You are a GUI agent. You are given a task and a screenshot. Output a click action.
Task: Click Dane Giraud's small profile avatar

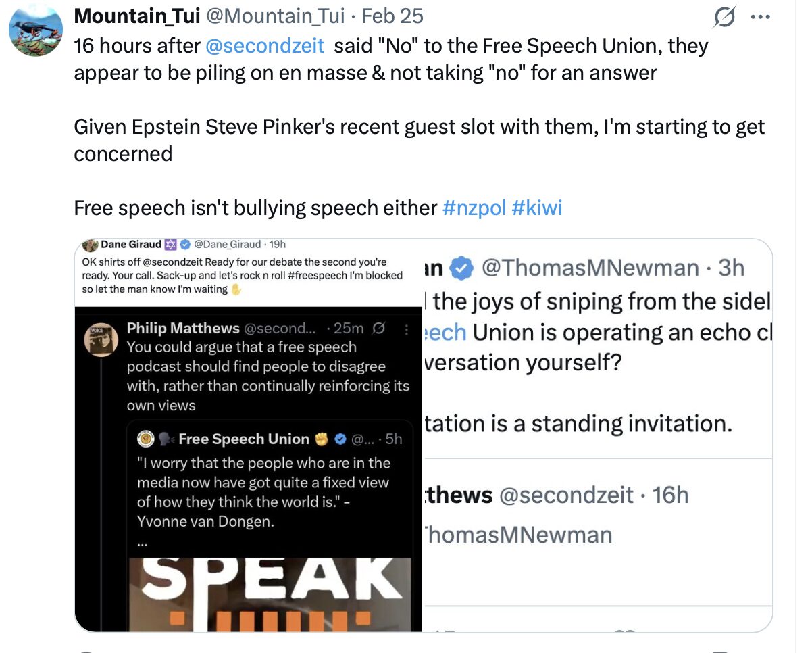pos(89,245)
